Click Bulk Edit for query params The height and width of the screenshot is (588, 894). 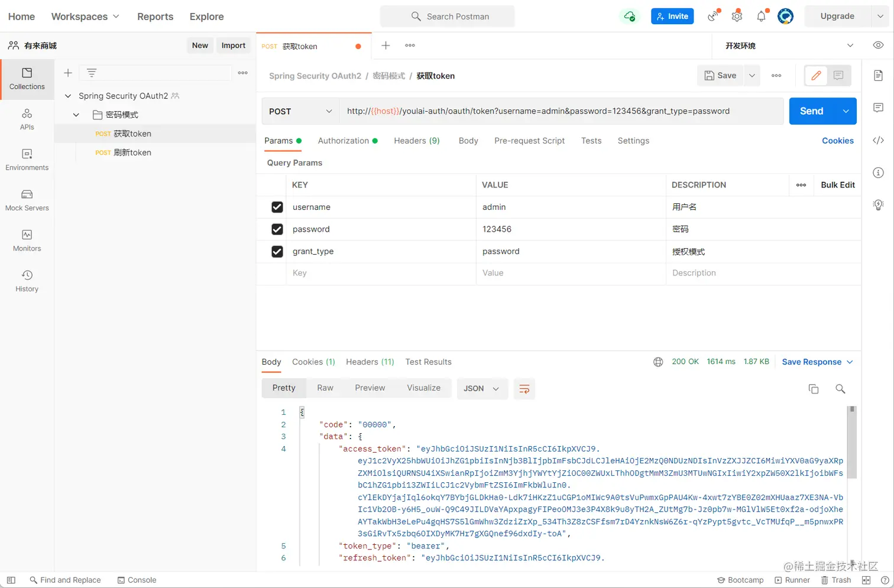point(838,185)
